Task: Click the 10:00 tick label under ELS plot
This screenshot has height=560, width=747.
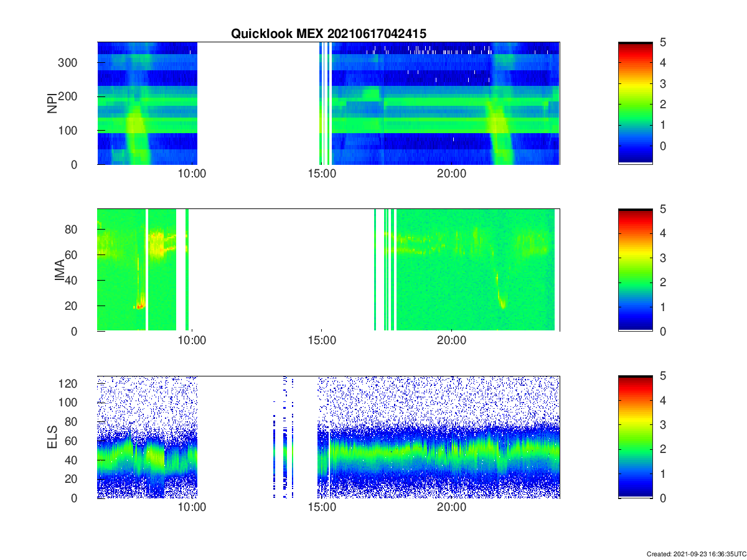Action: point(192,507)
